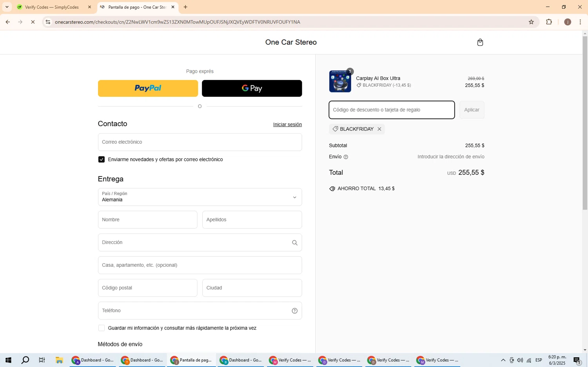Select the Pantalla de pago tab
Image resolution: width=588 pixels, height=367 pixels.
coord(137,7)
